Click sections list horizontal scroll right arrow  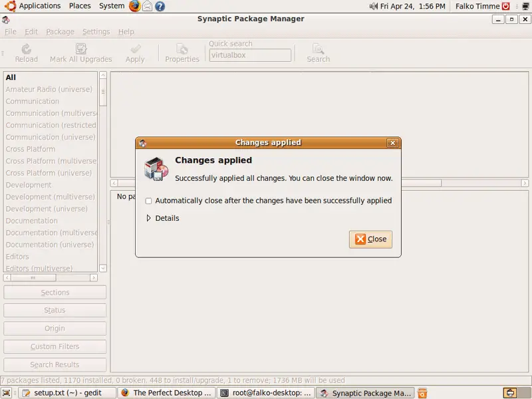(94, 278)
